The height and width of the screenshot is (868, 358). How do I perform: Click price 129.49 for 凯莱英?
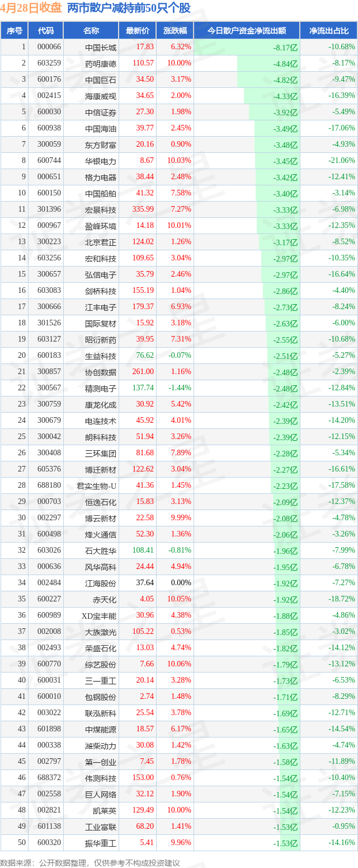[143, 810]
